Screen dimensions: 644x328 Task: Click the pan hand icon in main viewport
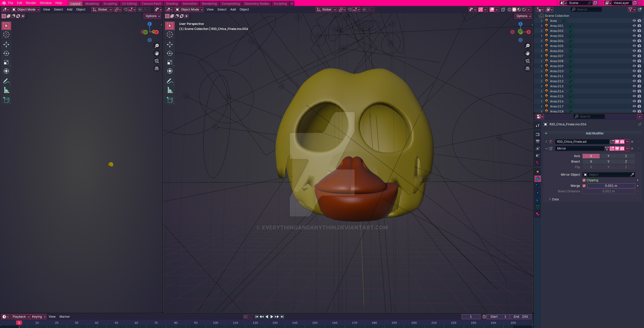click(x=528, y=53)
